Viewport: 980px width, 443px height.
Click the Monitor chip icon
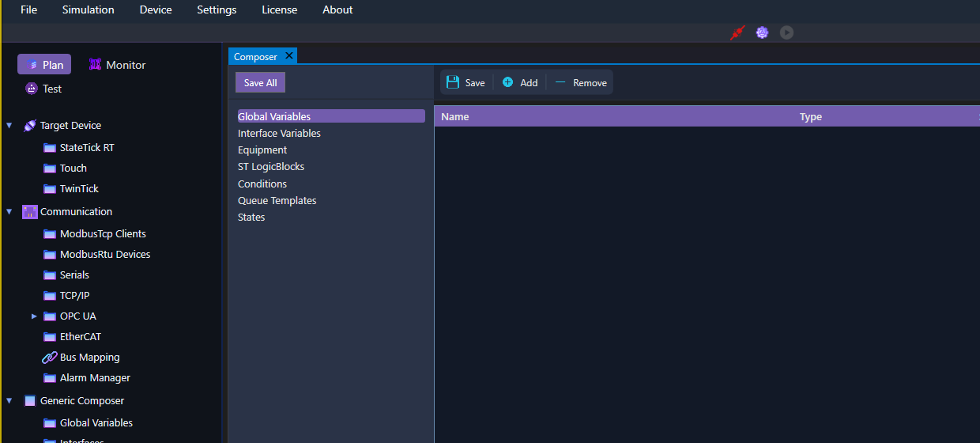[95, 65]
